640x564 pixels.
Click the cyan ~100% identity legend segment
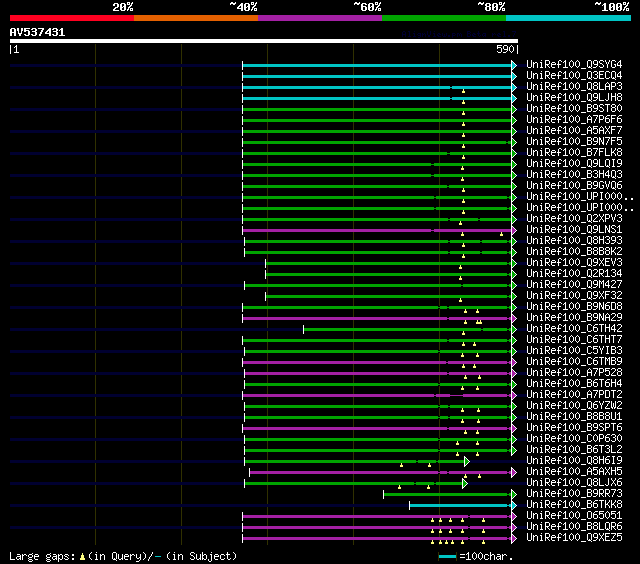[568, 18]
